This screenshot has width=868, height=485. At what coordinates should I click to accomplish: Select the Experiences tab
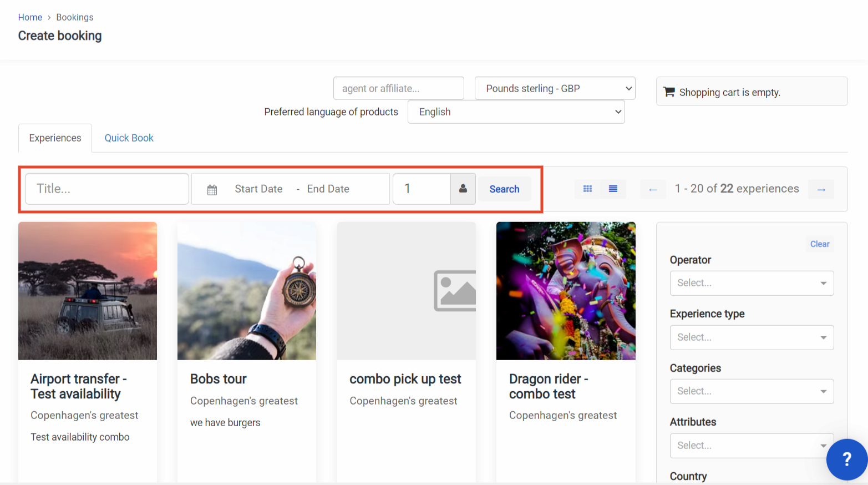(55, 138)
